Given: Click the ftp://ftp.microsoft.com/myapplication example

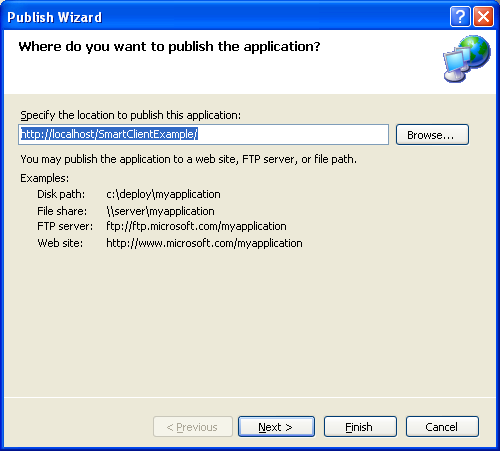Looking at the screenshot, I should coord(196,227).
